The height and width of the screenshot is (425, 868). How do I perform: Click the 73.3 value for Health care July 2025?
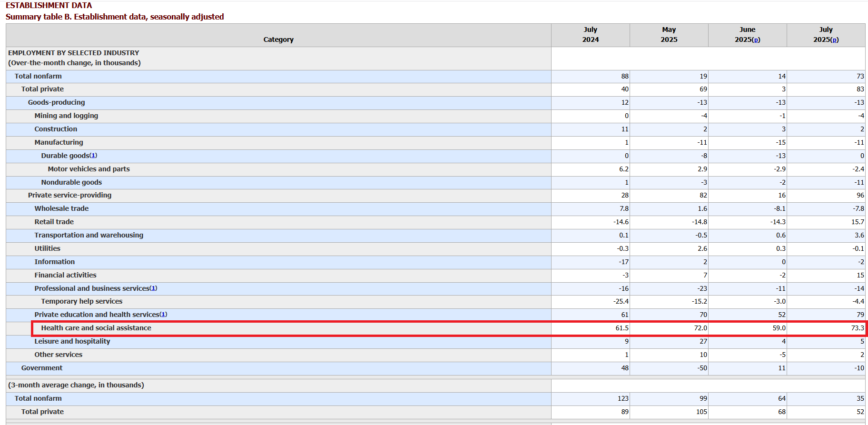(858, 328)
